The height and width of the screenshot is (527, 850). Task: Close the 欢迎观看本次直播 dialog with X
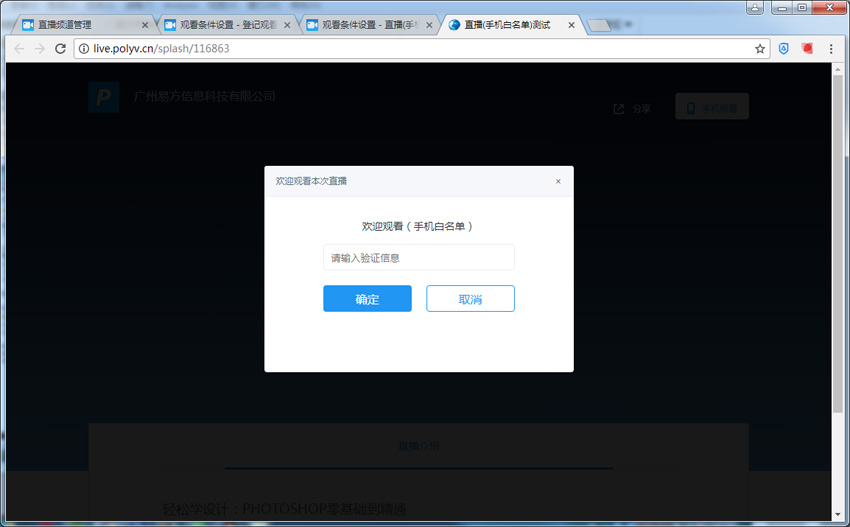tap(558, 181)
